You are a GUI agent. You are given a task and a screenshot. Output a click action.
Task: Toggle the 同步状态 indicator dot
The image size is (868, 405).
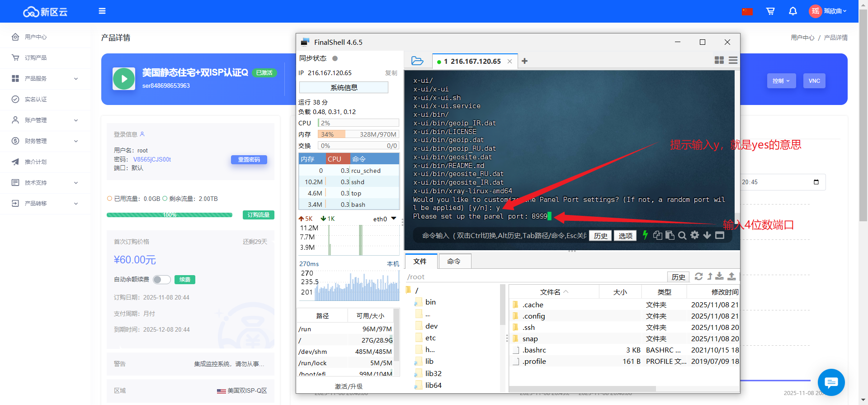coord(335,58)
